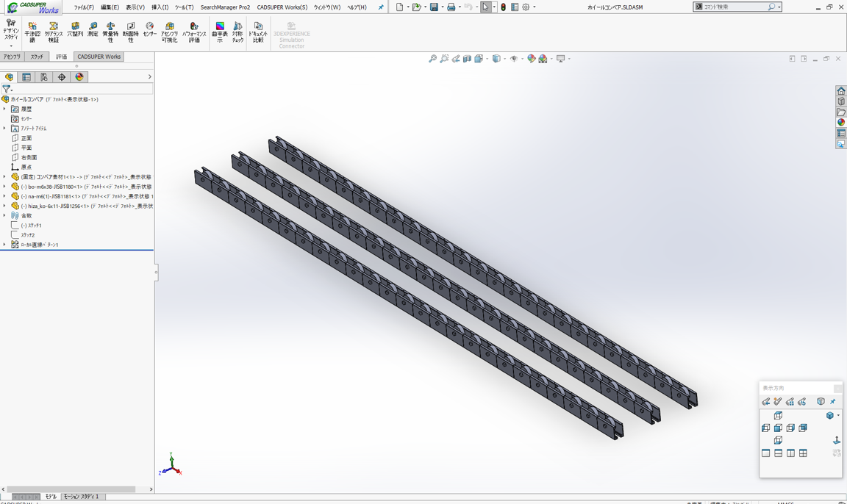Switch to the スケッチ ribbon tab
The width and height of the screenshot is (847, 504).
pos(37,57)
